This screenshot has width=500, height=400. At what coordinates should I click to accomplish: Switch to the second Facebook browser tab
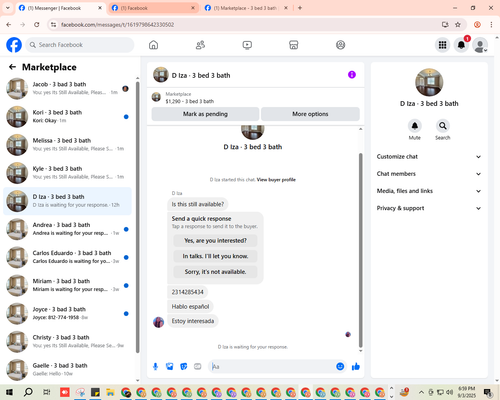153,8
